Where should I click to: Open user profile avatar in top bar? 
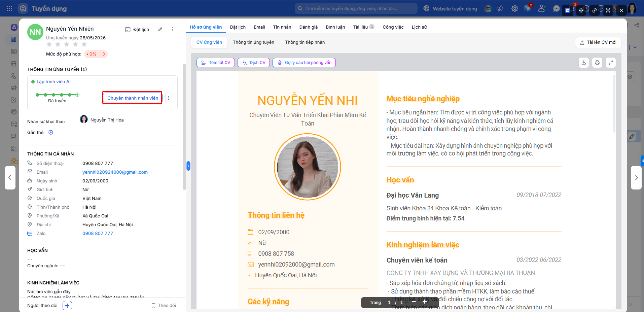pyautogui.click(x=632, y=8)
